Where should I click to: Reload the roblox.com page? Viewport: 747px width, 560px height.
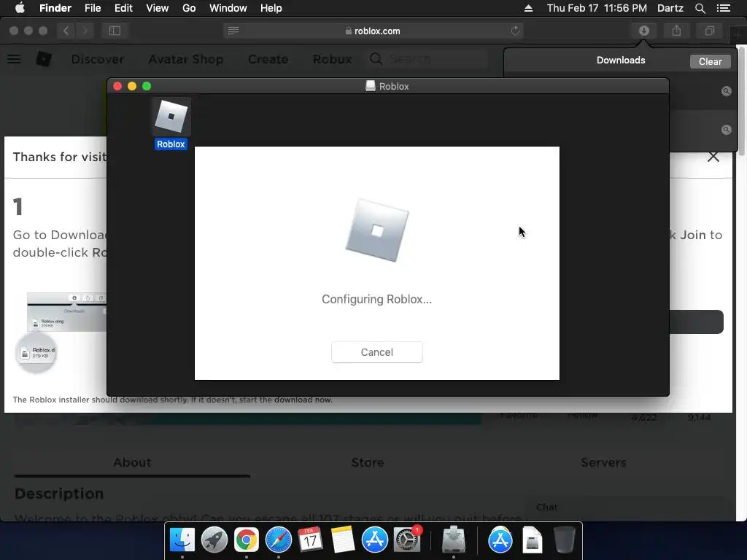[516, 31]
